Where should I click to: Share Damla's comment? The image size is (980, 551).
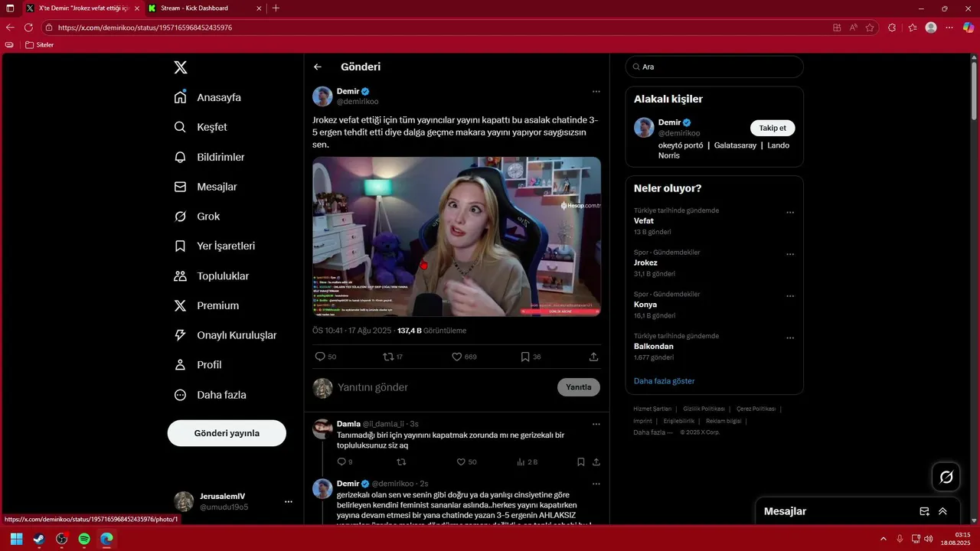coord(596,462)
